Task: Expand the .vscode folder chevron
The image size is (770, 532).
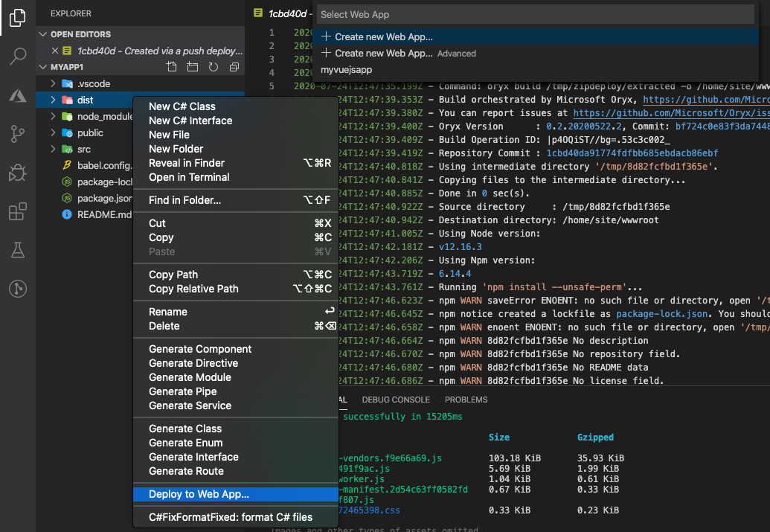Action: [53, 83]
